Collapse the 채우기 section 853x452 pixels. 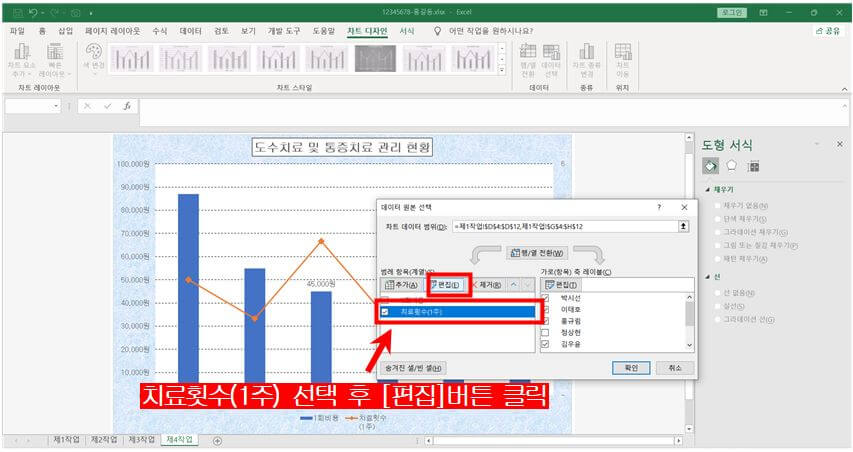click(x=708, y=190)
